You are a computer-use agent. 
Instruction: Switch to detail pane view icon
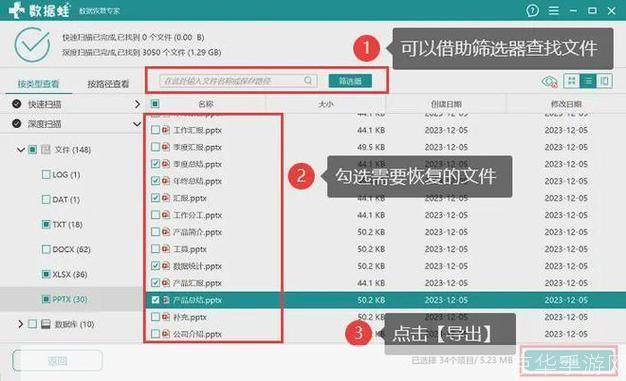pyautogui.click(x=604, y=81)
